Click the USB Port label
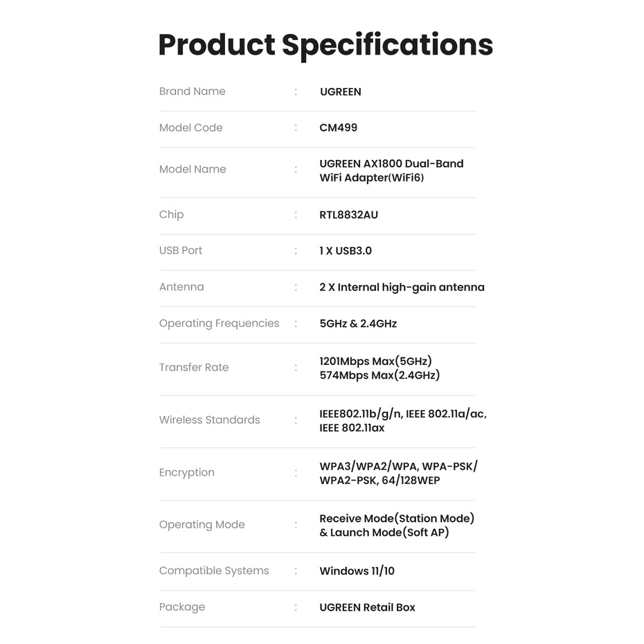Image resolution: width=644 pixels, height=644 pixels. (181, 251)
